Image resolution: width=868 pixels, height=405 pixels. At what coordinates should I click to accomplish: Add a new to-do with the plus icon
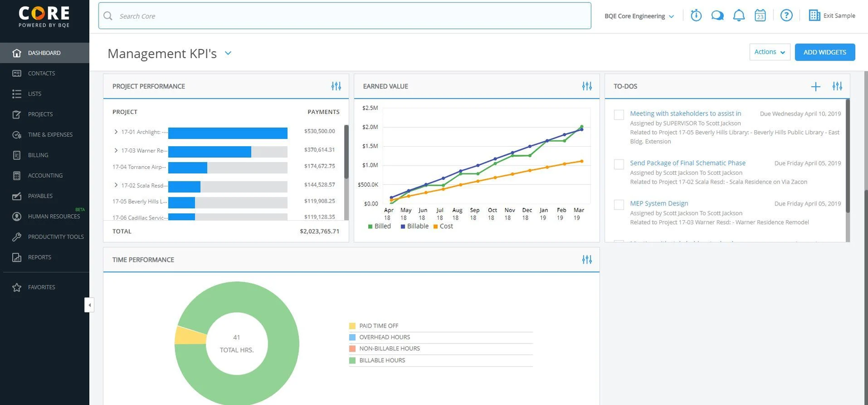(x=815, y=86)
